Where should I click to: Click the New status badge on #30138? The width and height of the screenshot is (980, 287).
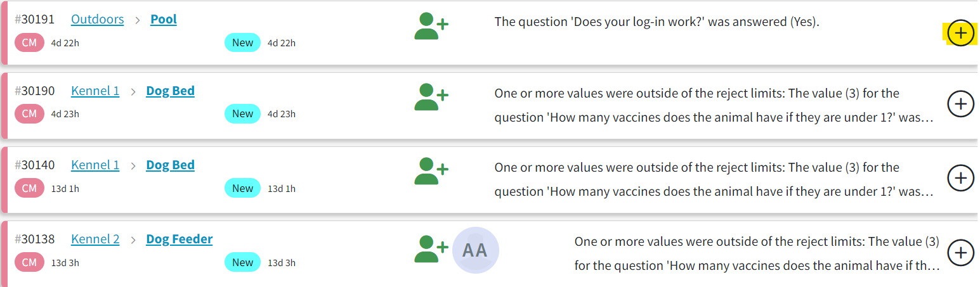pos(242,262)
